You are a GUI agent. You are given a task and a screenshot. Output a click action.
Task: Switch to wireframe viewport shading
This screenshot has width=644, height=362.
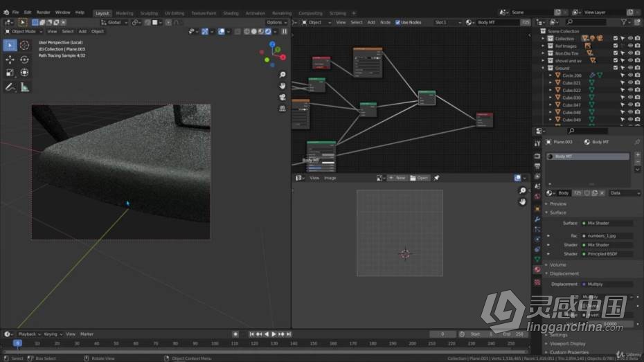tap(247, 31)
